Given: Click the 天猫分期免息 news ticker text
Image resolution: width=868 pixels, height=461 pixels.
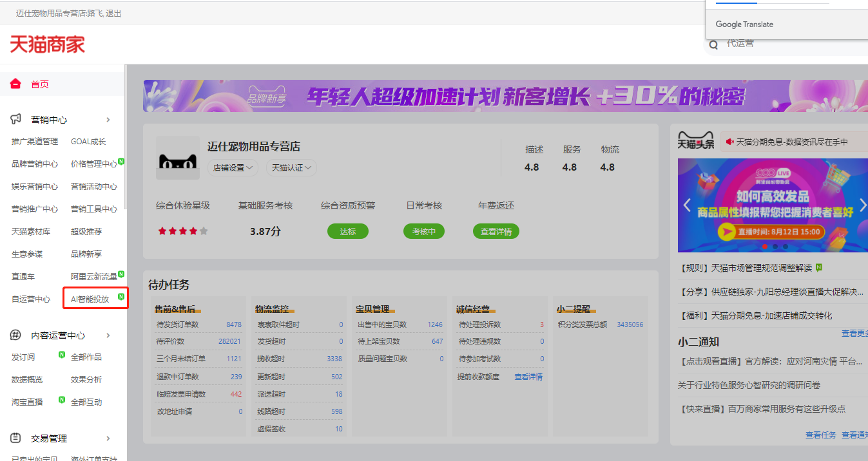Looking at the screenshot, I should tap(792, 142).
